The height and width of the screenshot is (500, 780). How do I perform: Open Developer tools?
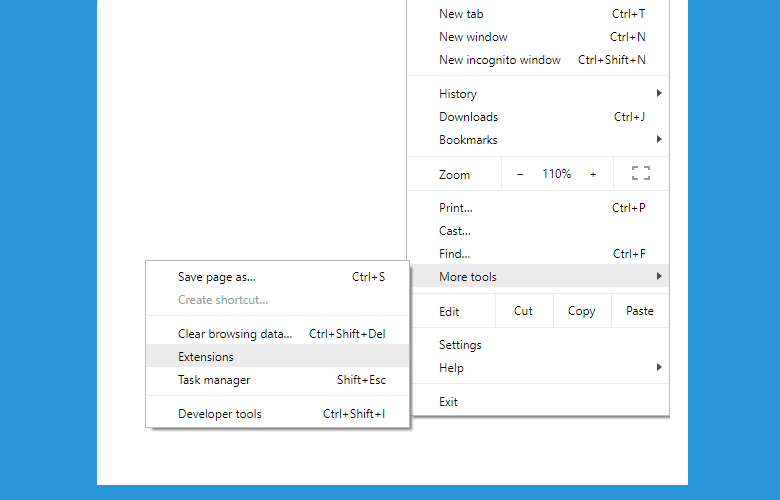coord(278,414)
